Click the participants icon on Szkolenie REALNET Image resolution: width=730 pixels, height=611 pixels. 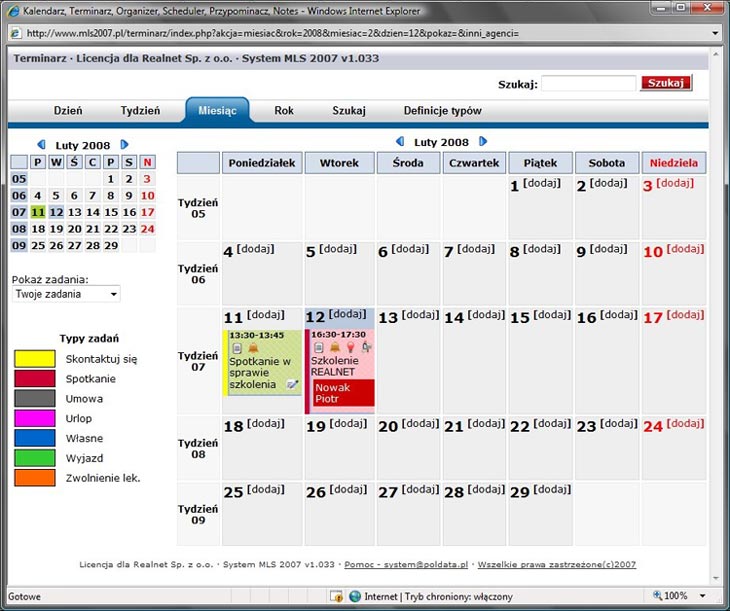click(x=366, y=347)
